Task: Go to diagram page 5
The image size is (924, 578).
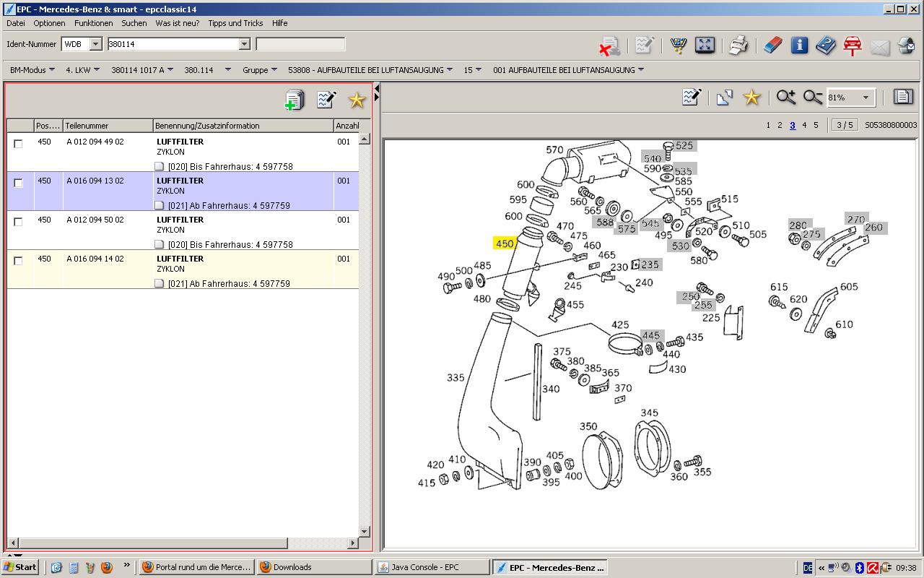Action: click(x=816, y=125)
